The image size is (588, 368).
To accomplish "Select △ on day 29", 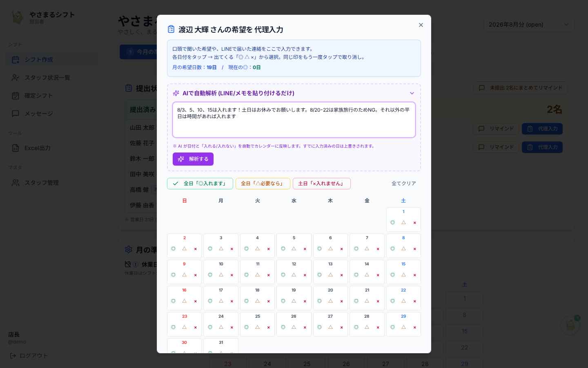I will click(x=403, y=327).
